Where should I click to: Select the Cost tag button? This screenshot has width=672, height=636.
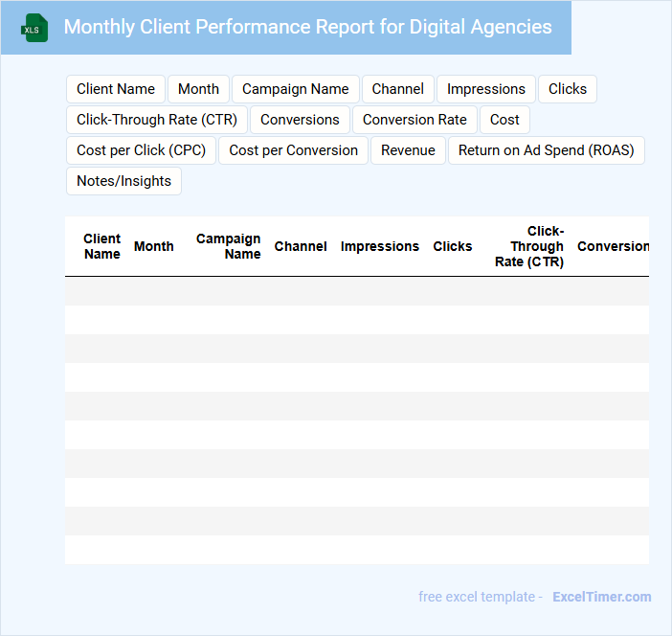(504, 120)
